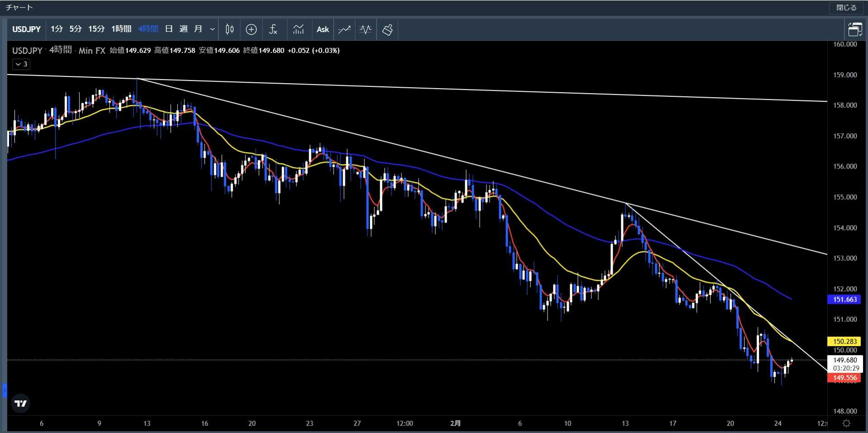
Task: Click the 安値149.606 low value text
Action: [x=219, y=51]
